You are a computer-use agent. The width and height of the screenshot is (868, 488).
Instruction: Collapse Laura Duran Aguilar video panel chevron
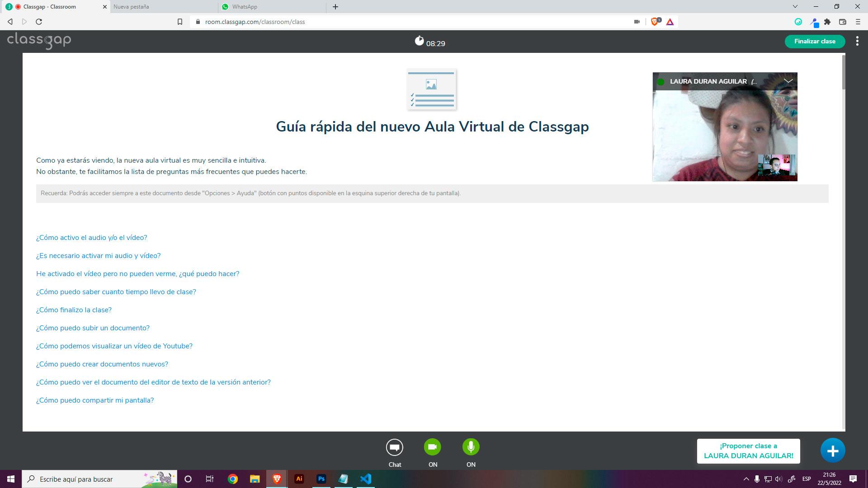coord(788,81)
